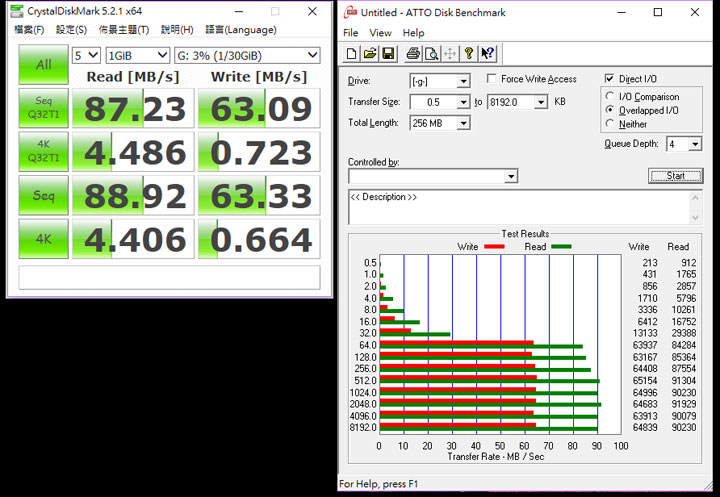Click the New file icon in ATTO toolbar
The width and height of the screenshot is (720, 497).
pyautogui.click(x=352, y=54)
